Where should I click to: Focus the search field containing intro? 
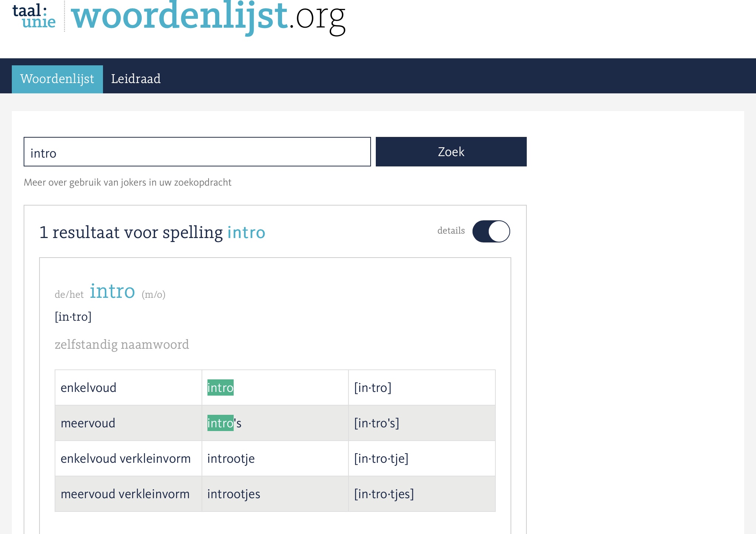pyautogui.click(x=197, y=152)
